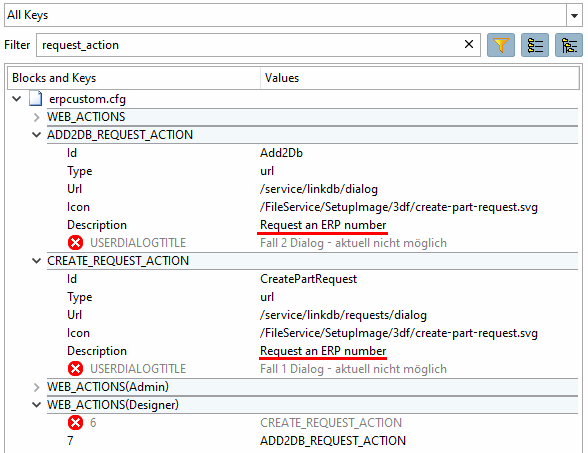Select key 7 in WEB_ACTIONS(Designer)
588x453 pixels.
point(70,441)
